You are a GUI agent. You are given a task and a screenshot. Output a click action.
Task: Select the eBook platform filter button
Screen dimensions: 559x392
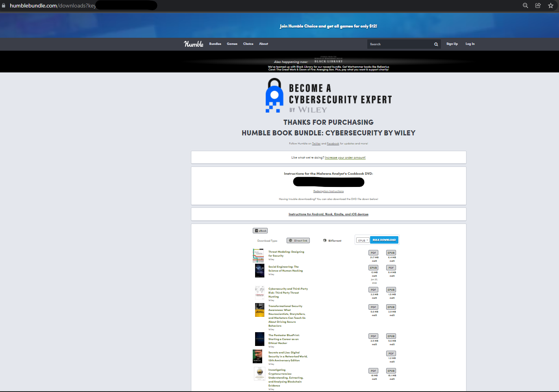pos(260,231)
